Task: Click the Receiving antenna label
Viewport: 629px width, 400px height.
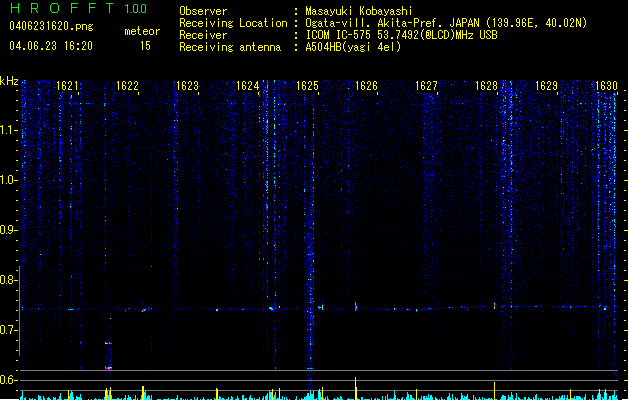Action: (230, 47)
